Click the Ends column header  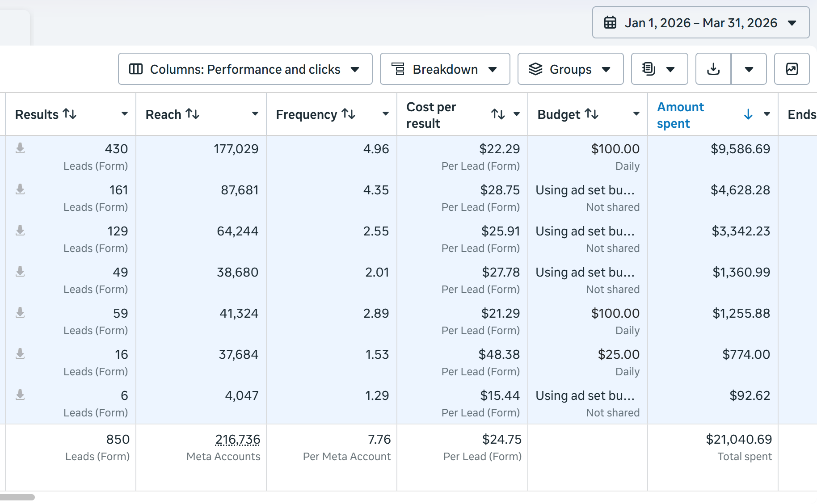pyautogui.click(x=802, y=114)
